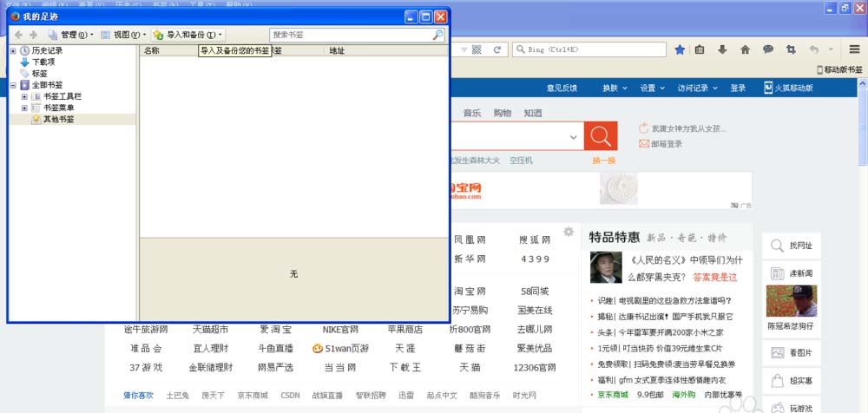The width and height of the screenshot is (868, 413).
Task: Open the 搜狐网 site link
Action: (x=535, y=240)
